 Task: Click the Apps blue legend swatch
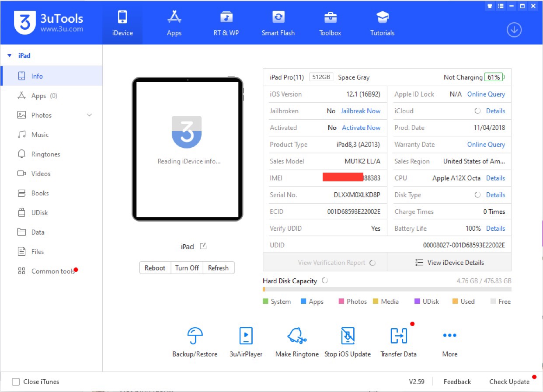[x=303, y=301]
